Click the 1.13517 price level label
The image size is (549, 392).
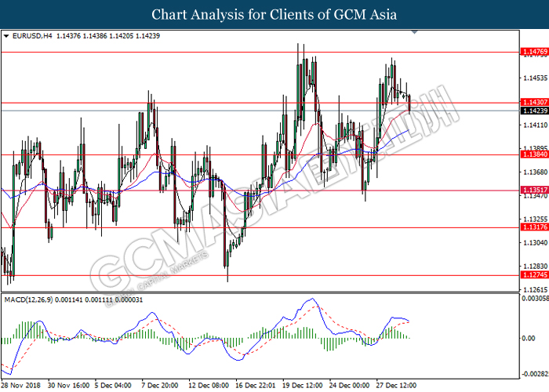(x=534, y=190)
